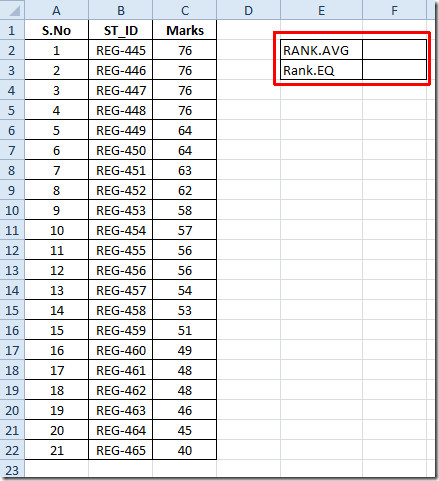Select cell REG-448
Image resolution: width=439 pixels, height=481 pixels.
tap(120, 110)
